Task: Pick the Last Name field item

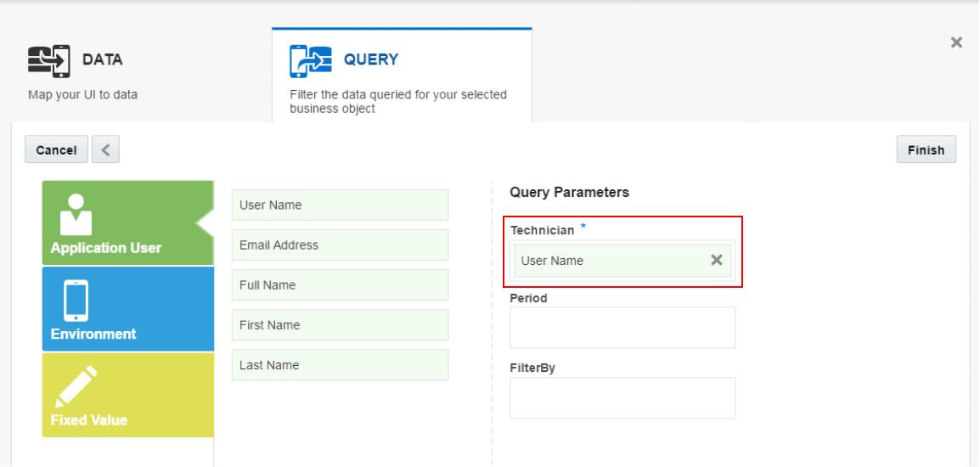Action: (x=340, y=365)
